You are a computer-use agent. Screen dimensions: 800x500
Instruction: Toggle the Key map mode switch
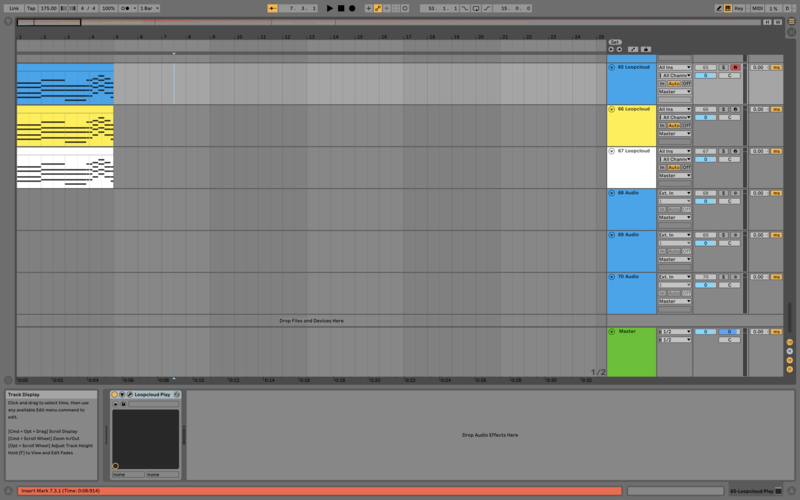pos(738,8)
